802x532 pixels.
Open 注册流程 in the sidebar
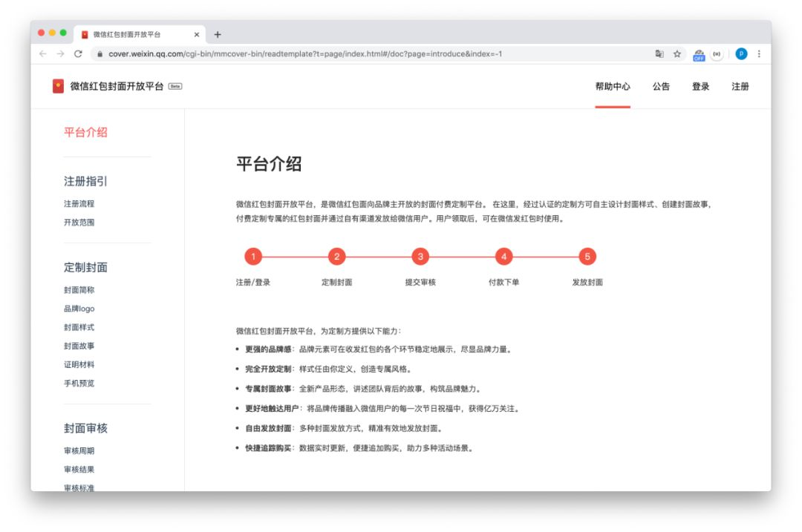pyautogui.click(x=79, y=203)
